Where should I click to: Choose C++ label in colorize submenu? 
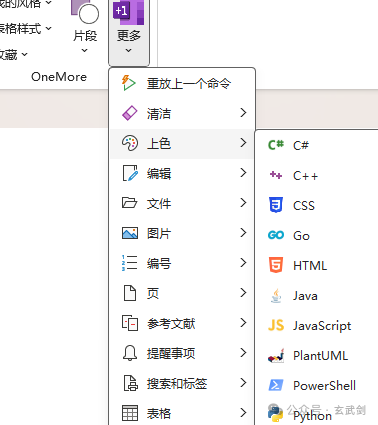pyautogui.click(x=305, y=176)
